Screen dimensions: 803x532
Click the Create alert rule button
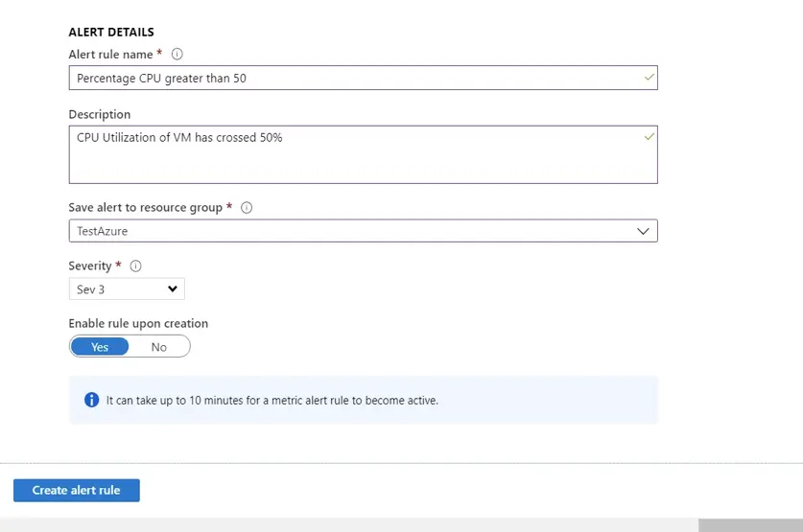pyautogui.click(x=77, y=490)
